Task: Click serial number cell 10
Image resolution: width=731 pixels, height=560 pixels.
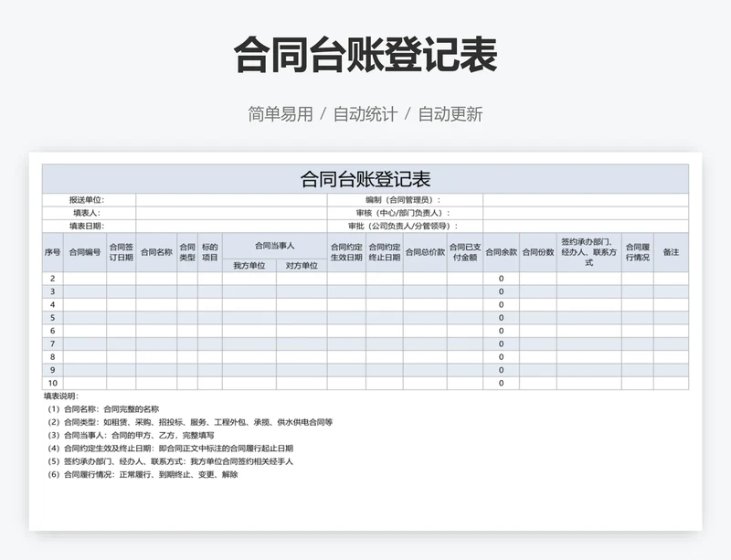Action: click(53, 383)
